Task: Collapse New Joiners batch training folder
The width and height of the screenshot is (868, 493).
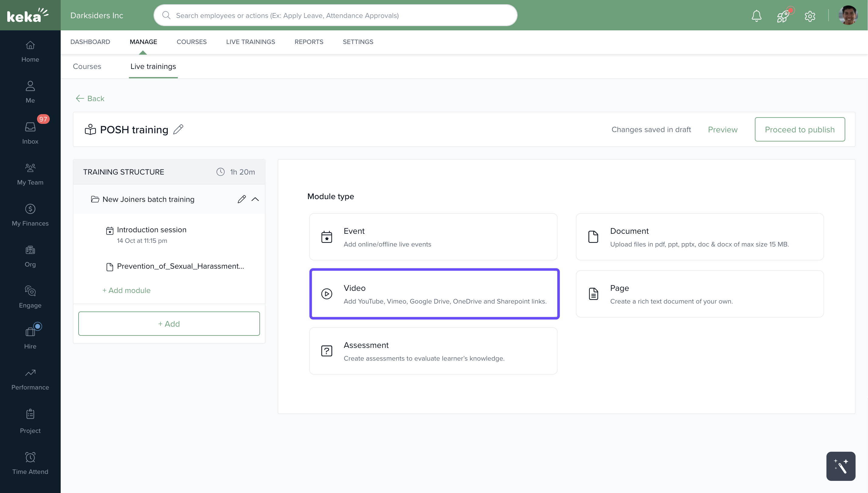Action: 255,199
